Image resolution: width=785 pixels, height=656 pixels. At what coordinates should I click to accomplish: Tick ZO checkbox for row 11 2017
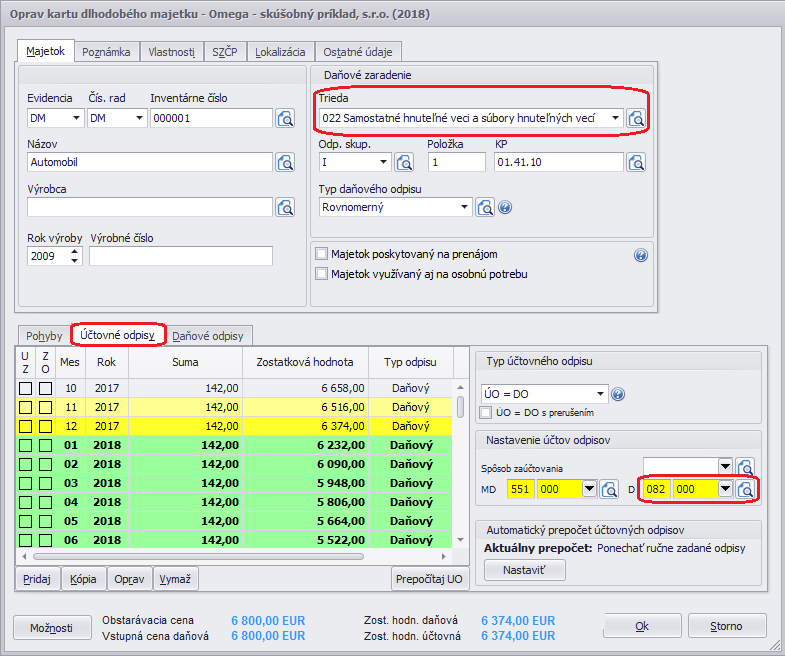46,407
